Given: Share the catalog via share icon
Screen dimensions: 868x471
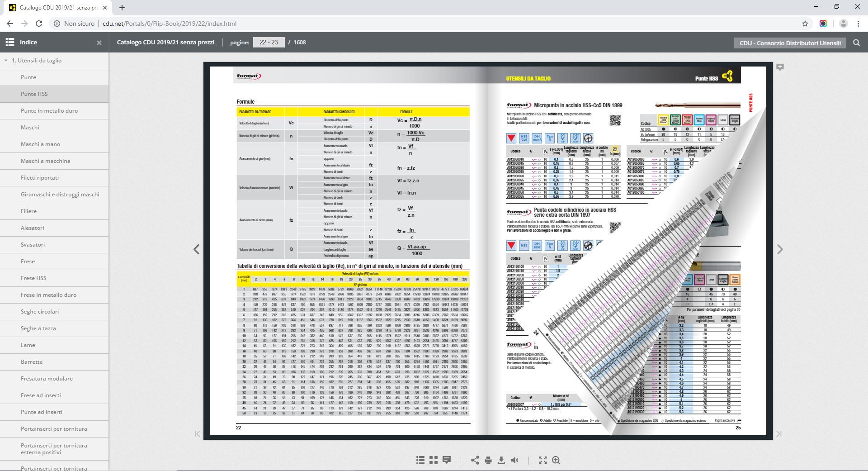Looking at the screenshot, I should point(475,460).
